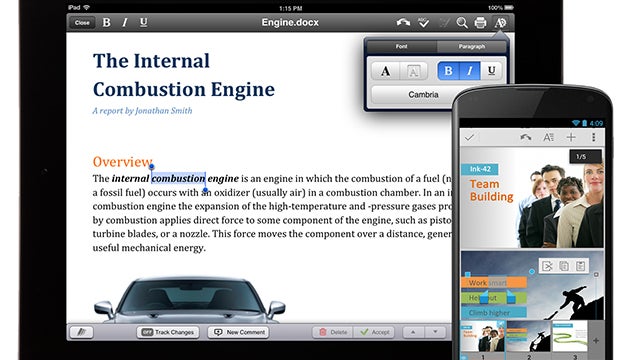
Task: Tap the Work smart text box
Action: [494, 282]
